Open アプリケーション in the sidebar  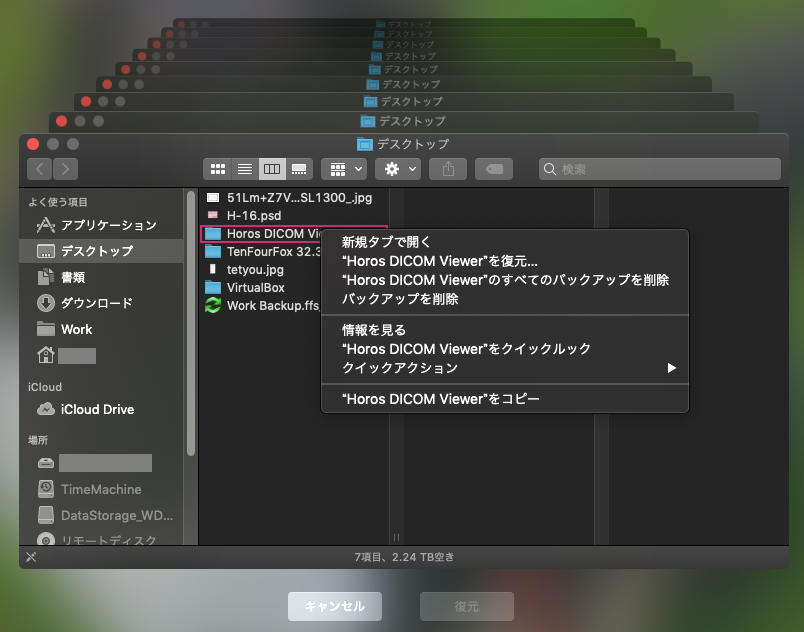(101, 225)
